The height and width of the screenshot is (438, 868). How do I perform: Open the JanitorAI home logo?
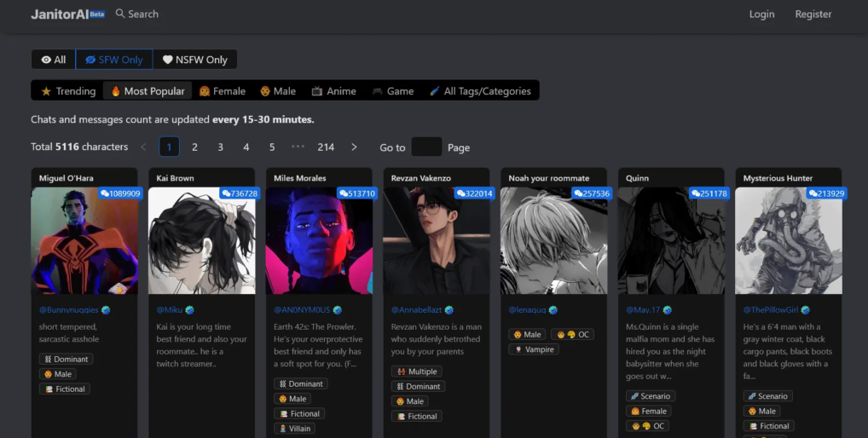60,14
